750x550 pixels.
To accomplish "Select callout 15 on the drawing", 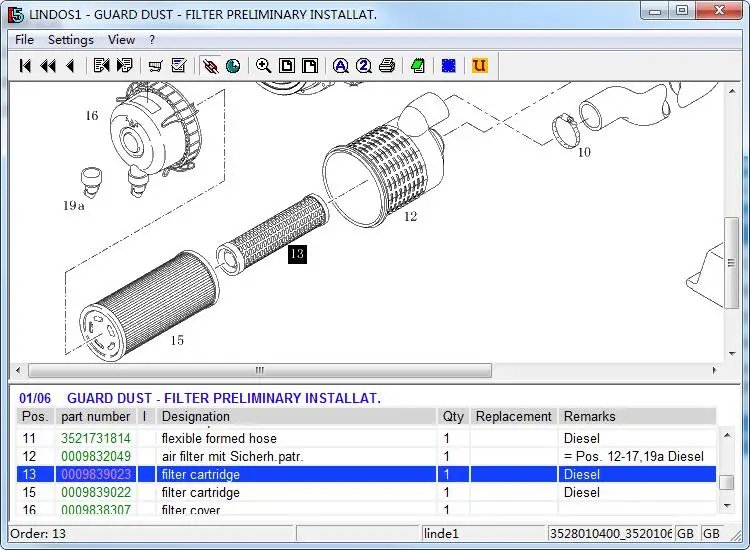I will [x=177, y=340].
